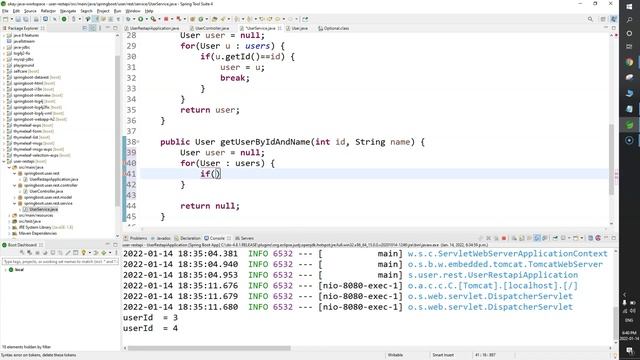Image resolution: width=640 pixels, height=360 pixels.
Task: Toggle Link with Editor in Package Explorer
Action: point(93,28)
